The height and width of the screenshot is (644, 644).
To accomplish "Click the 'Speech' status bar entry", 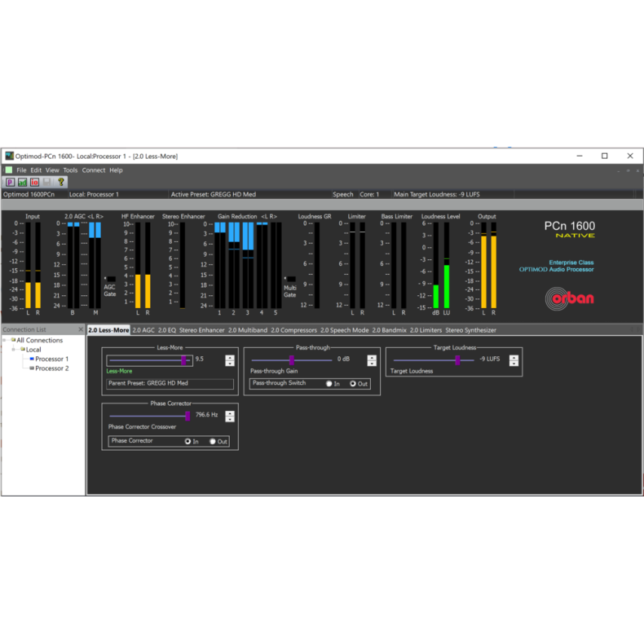I will (x=343, y=194).
